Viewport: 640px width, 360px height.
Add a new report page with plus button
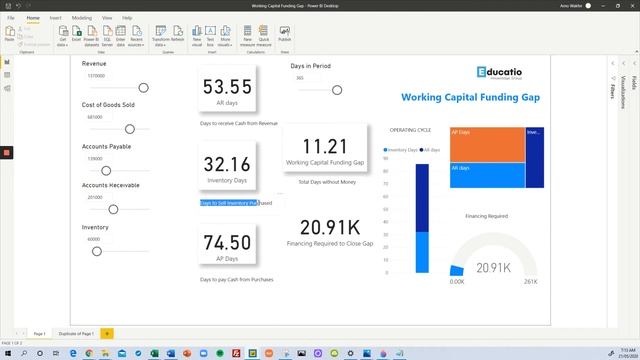pyautogui.click(x=107, y=333)
